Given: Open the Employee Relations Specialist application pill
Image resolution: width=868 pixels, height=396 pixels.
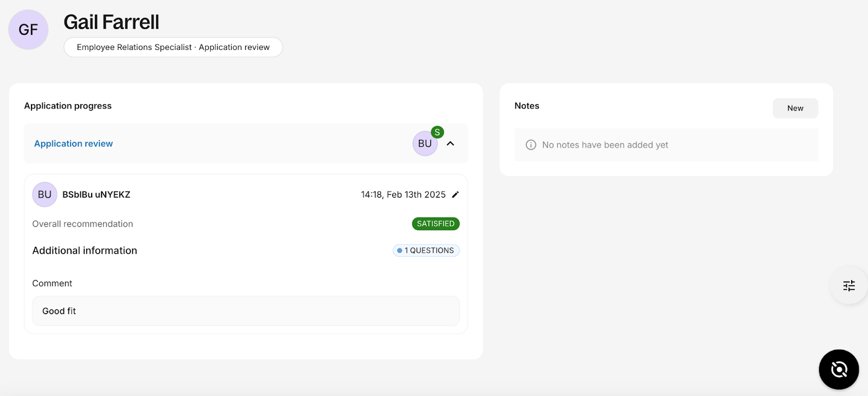Looking at the screenshot, I should (173, 47).
